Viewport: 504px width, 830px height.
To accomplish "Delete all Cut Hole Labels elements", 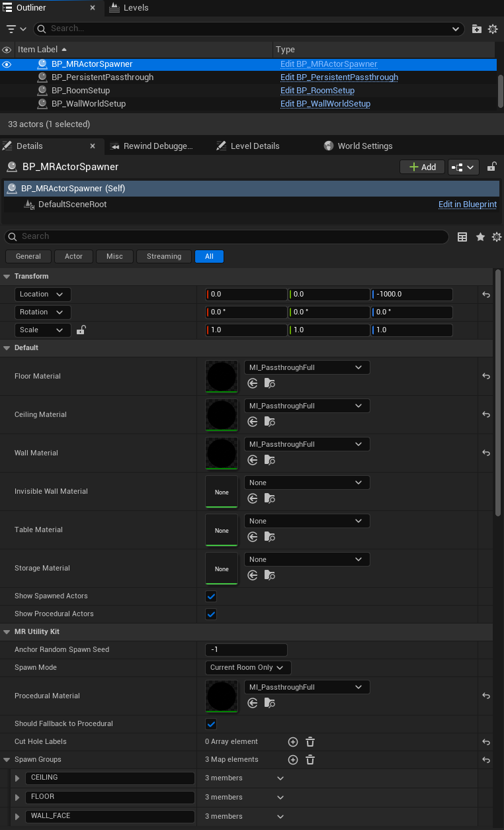I will click(310, 742).
